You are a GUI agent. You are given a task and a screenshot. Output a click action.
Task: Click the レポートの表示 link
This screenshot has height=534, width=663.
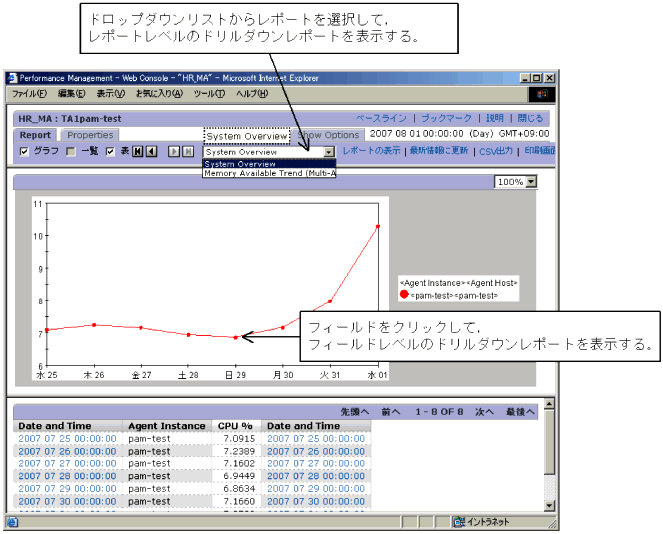coord(371,151)
